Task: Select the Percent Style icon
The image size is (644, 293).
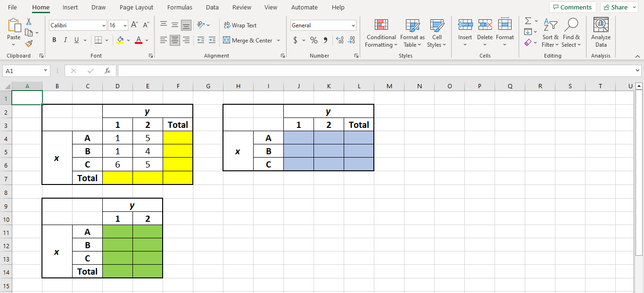Action: (x=314, y=40)
